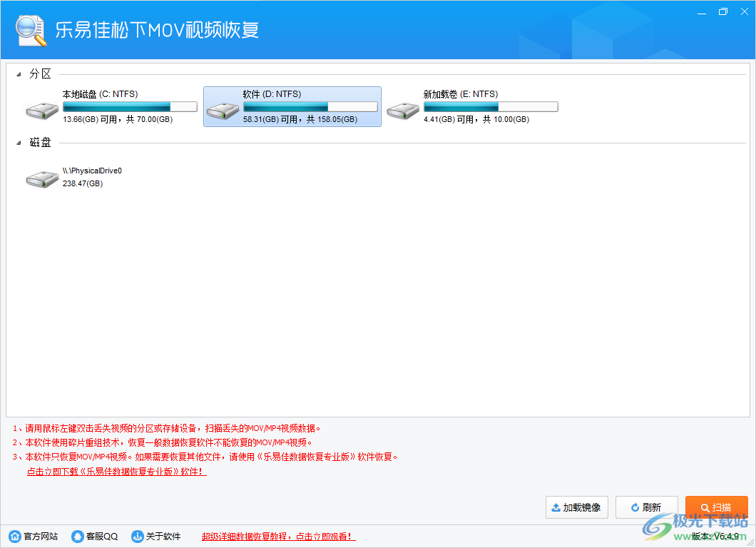Click the 关于软件 info icon
Viewport: 756px width, 548px height.
pos(136,536)
